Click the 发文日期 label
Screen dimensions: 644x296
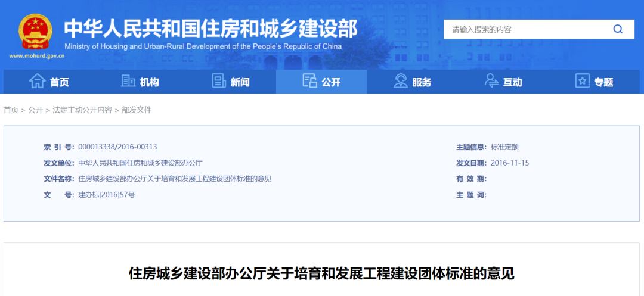point(472,163)
